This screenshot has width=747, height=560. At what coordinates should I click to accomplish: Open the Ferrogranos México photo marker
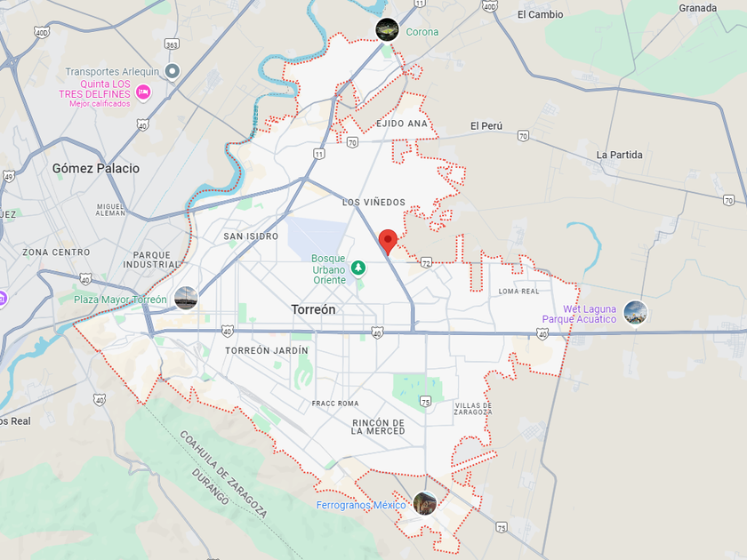click(425, 503)
